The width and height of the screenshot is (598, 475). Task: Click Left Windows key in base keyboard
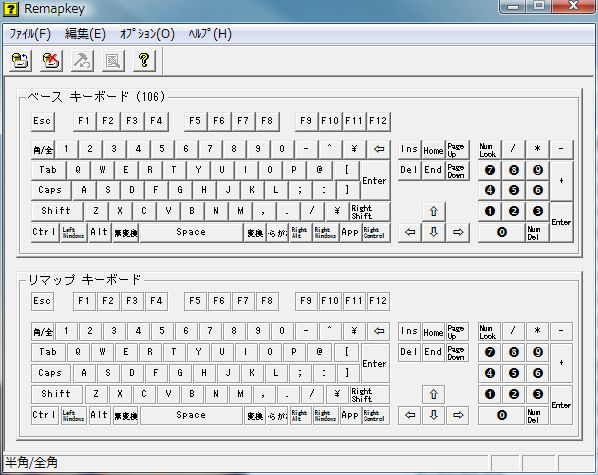[x=73, y=232]
